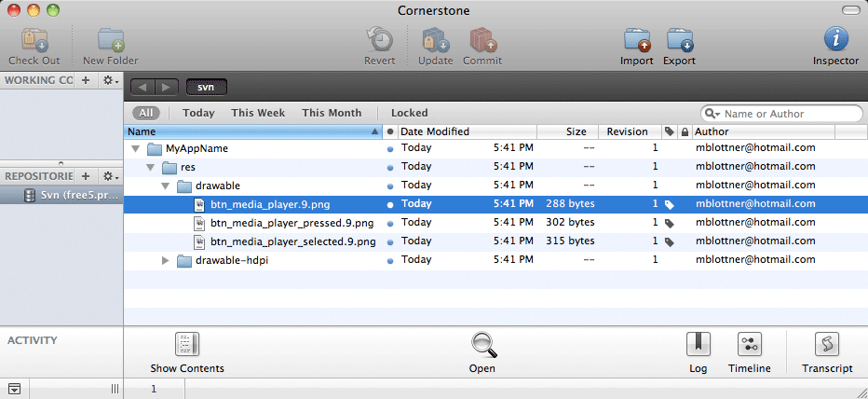Click the Check Out toolbar icon

[34, 40]
